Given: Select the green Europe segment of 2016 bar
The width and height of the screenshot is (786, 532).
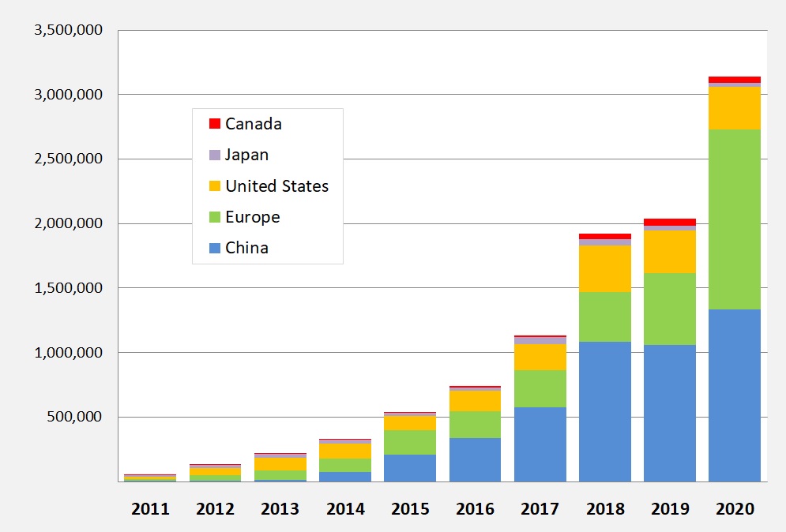Looking at the screenshot, I should point(475,425).
